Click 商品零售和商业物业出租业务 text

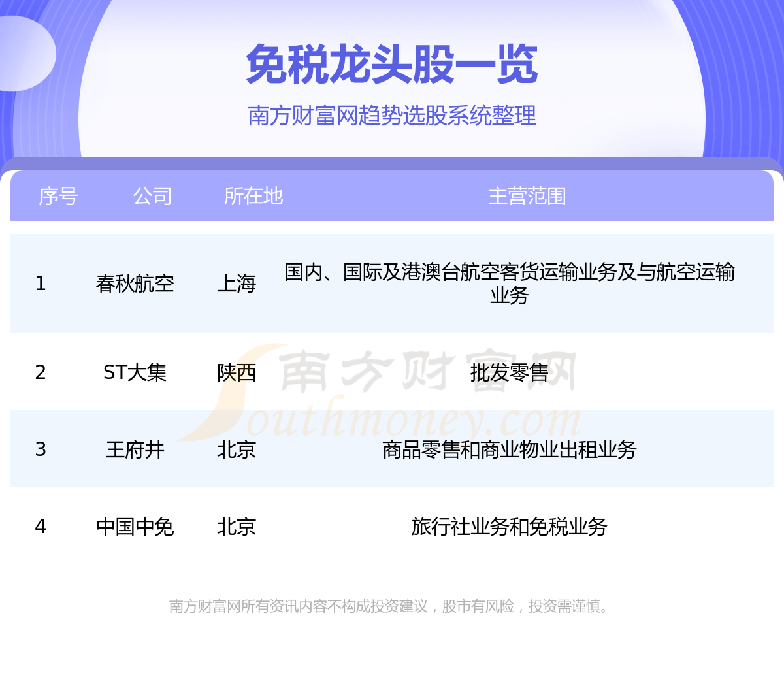tap(510, 449)
